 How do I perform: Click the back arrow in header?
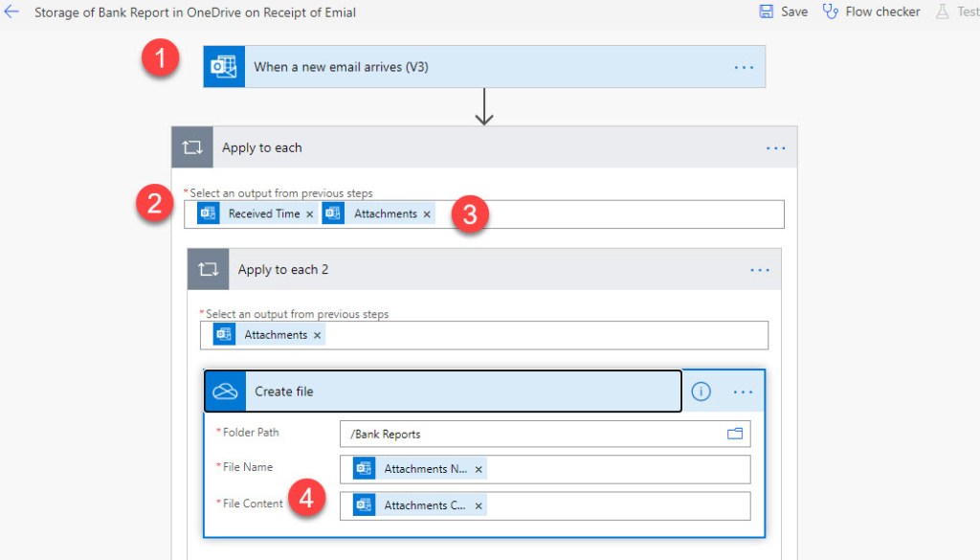[x=12, y=12]
